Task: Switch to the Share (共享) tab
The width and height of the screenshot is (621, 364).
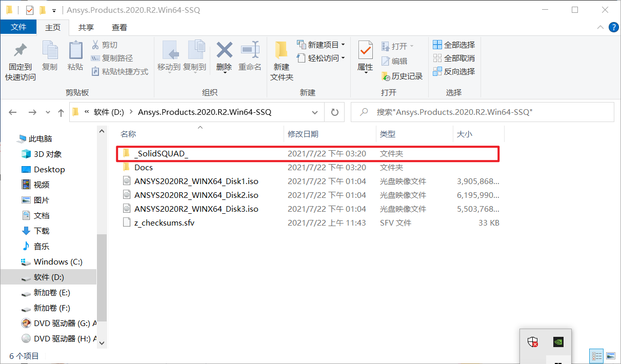Action: click(86, 28)
